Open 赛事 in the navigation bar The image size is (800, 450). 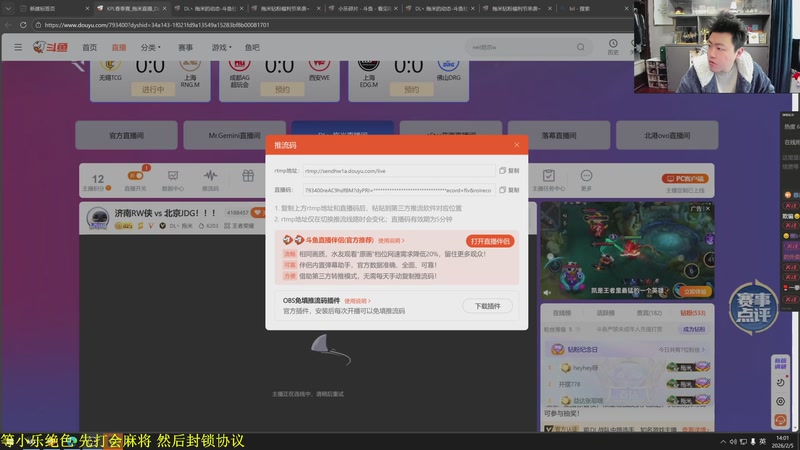[185, 47]
